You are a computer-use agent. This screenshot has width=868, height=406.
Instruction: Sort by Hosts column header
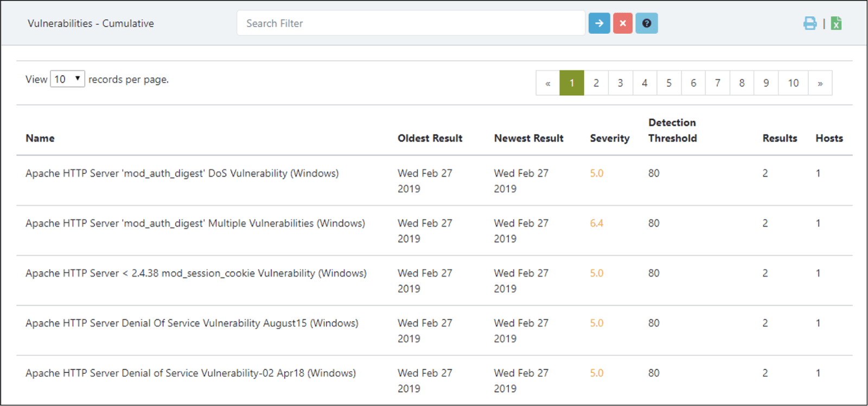(829, 138)
